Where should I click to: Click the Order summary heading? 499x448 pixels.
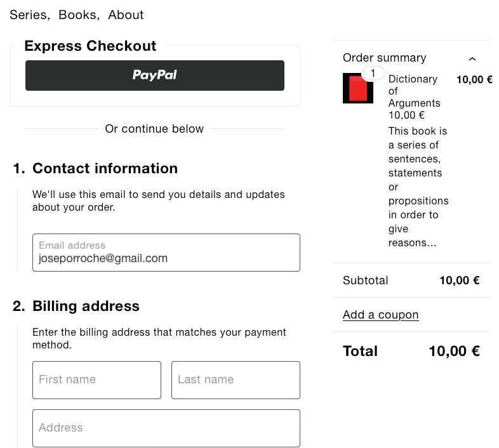click(x=384, y=58)
